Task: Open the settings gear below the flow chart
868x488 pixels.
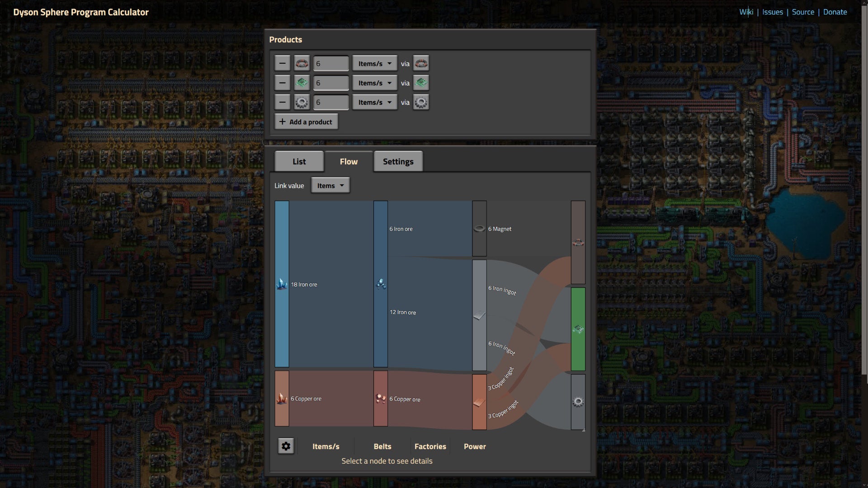Action: [x=286, y=446]
